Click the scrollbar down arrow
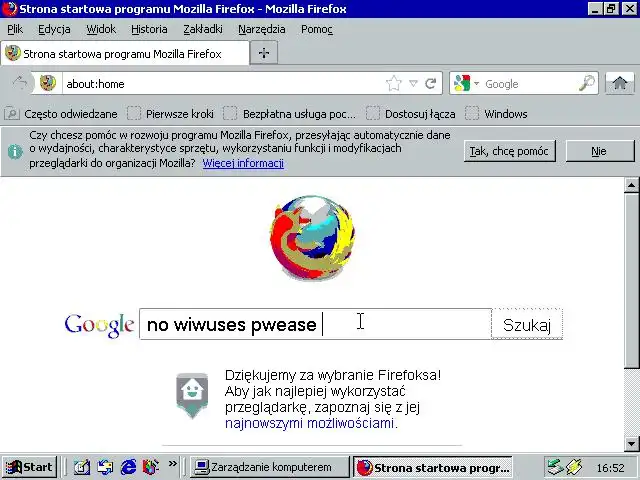640x480 pixels. pyautogui.click(x=631, y=443)
